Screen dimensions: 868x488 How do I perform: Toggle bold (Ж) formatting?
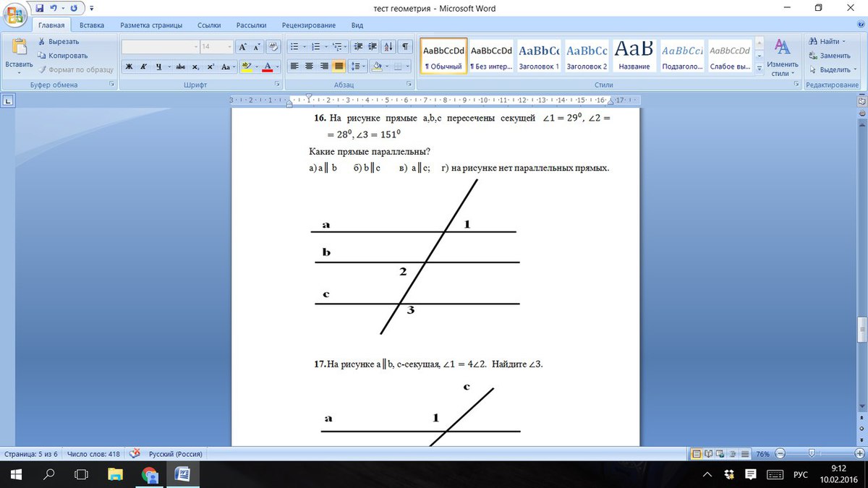129,67
